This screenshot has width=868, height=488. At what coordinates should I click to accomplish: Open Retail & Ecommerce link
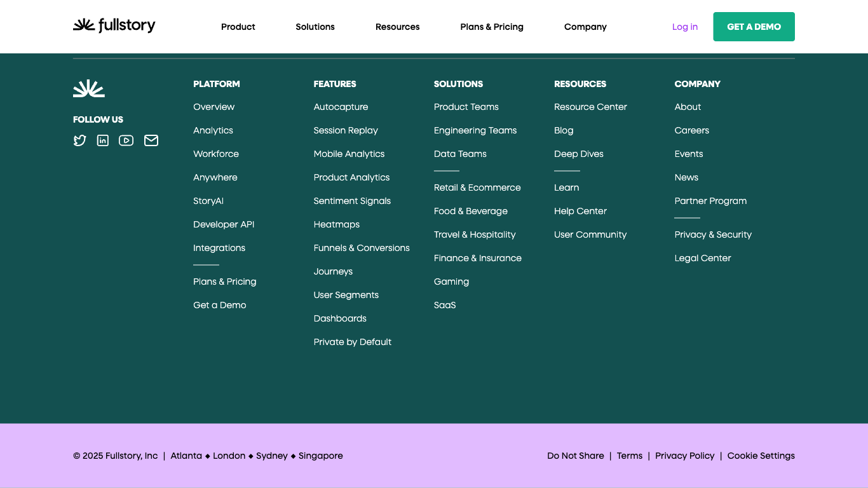coord(477,187)
